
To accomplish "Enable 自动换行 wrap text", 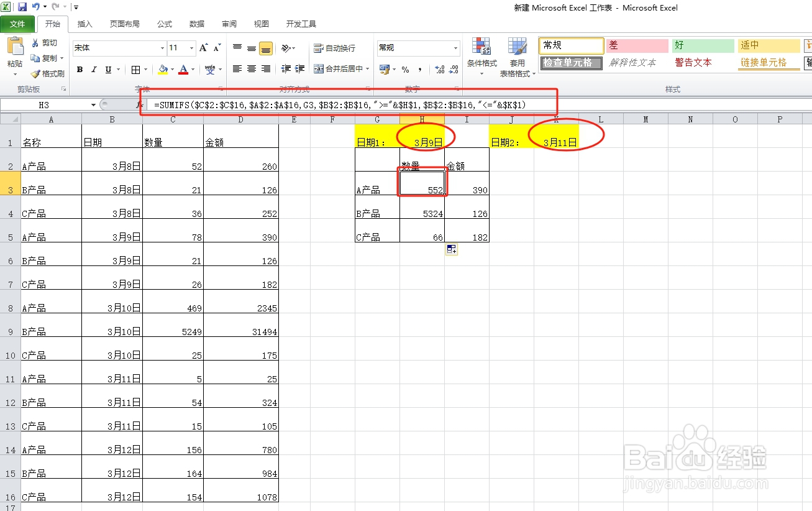I will click(x=335, y=48).
